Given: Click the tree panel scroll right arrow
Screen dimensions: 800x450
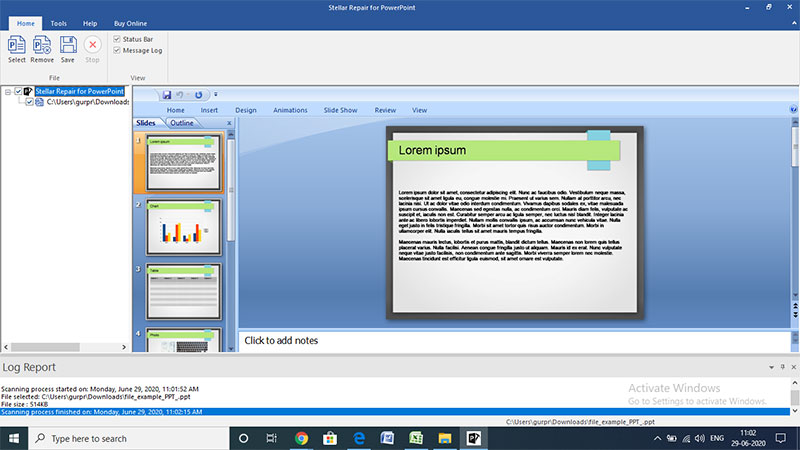Looking at the screenshot, I should (x=124, y=347).
